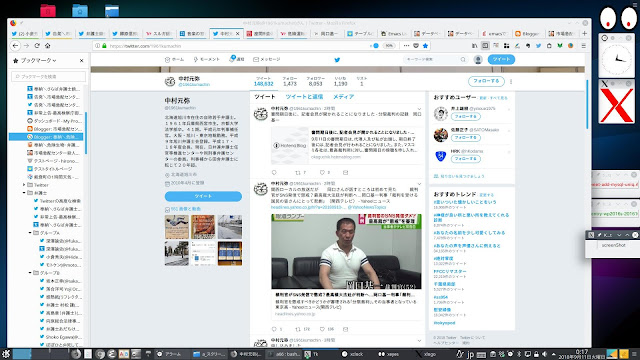Open application launcher in taskbar corner
Screen dimensions: 640x360
(6, 354)
